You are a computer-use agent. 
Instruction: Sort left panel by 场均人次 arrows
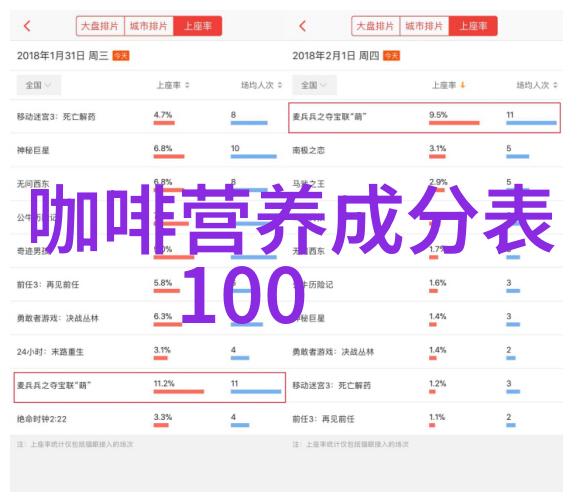(280, 85)
